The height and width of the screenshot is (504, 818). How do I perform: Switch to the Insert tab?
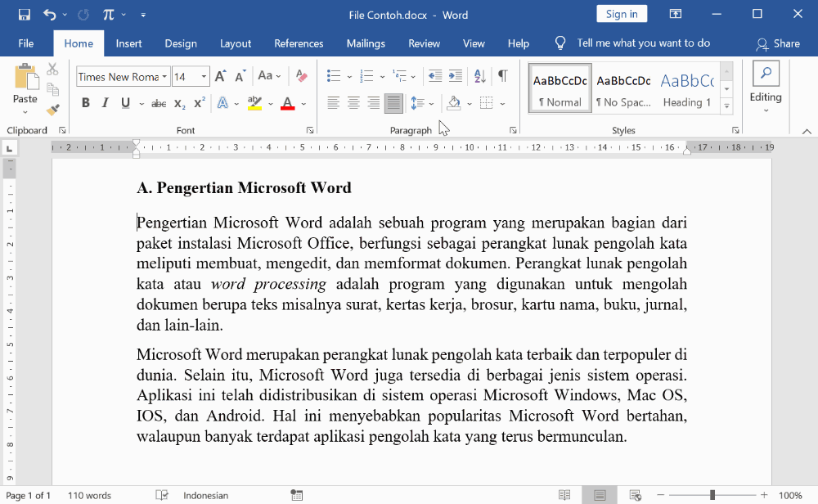point(128,44)
